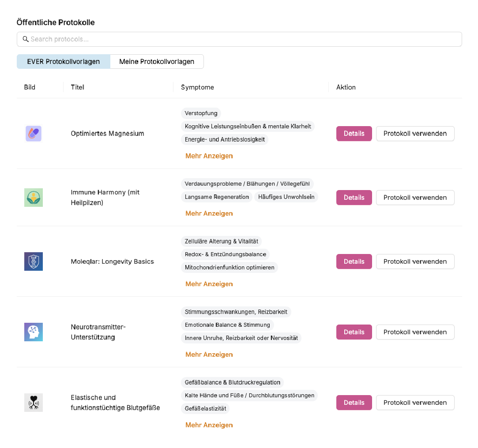Open Details for Optimiertes Magnesium

pos(354,134)
